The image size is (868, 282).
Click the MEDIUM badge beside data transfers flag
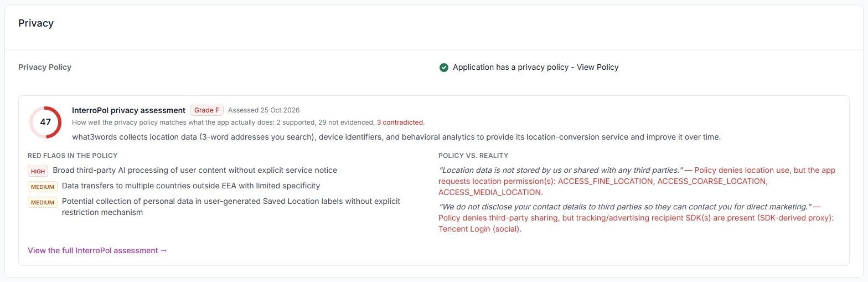coord(43,187)
